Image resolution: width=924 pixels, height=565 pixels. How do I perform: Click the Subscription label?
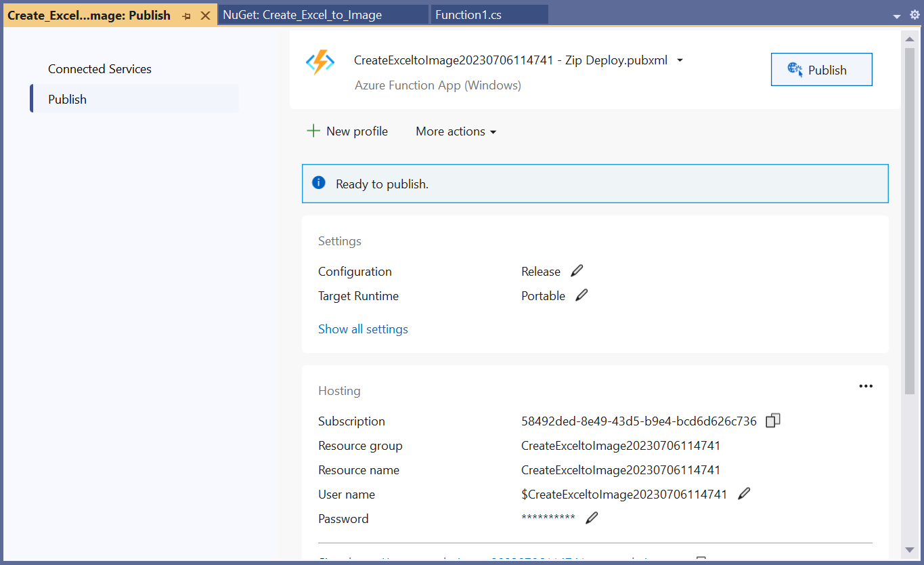pos(351,421)
